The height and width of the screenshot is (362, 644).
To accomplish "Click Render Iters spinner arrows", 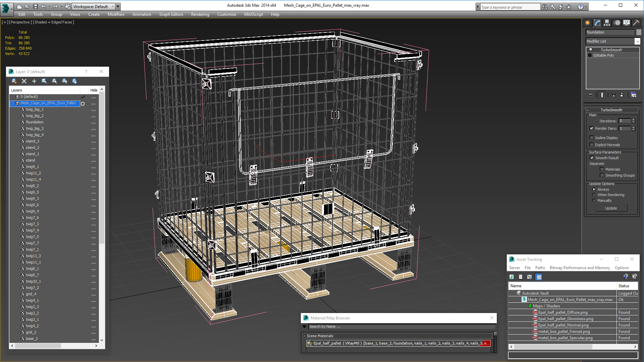I will (x=634, y=128).
